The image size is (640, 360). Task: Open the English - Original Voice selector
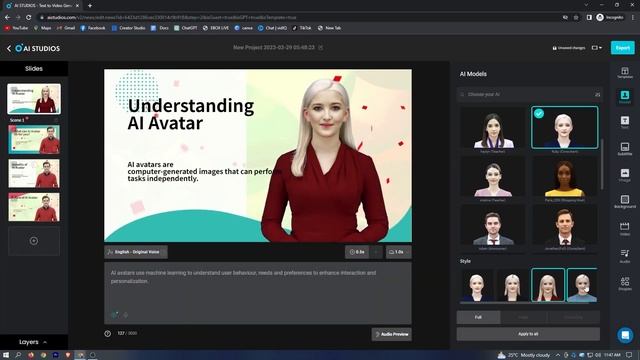136,252
